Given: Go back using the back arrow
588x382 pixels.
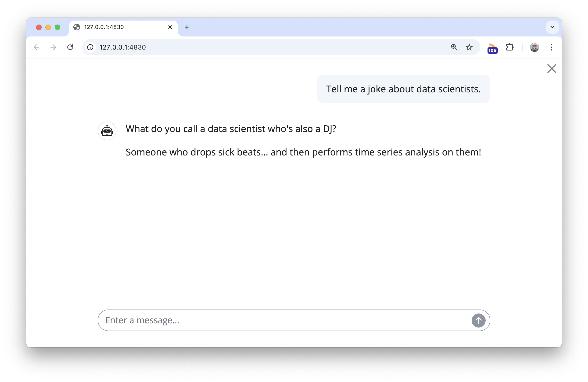Looking at the screenshot, I should click(x=36, y=47).
